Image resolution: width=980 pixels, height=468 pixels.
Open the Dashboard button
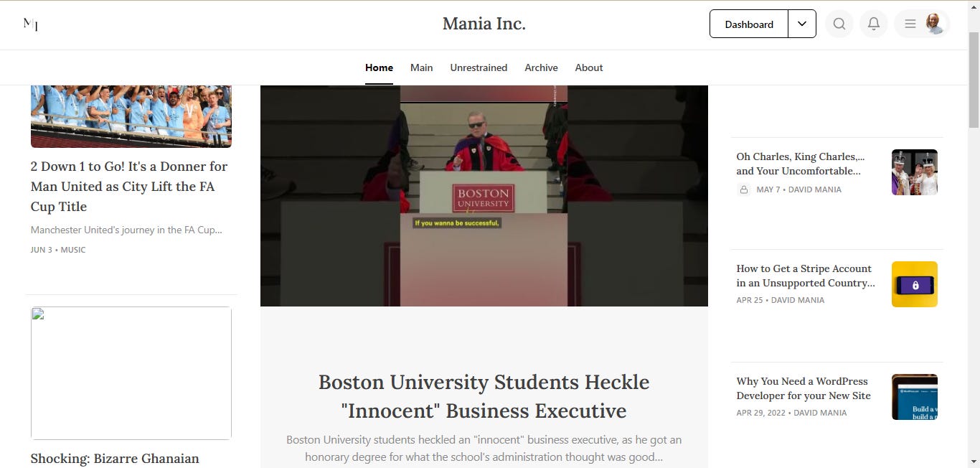tap(749, 24)
